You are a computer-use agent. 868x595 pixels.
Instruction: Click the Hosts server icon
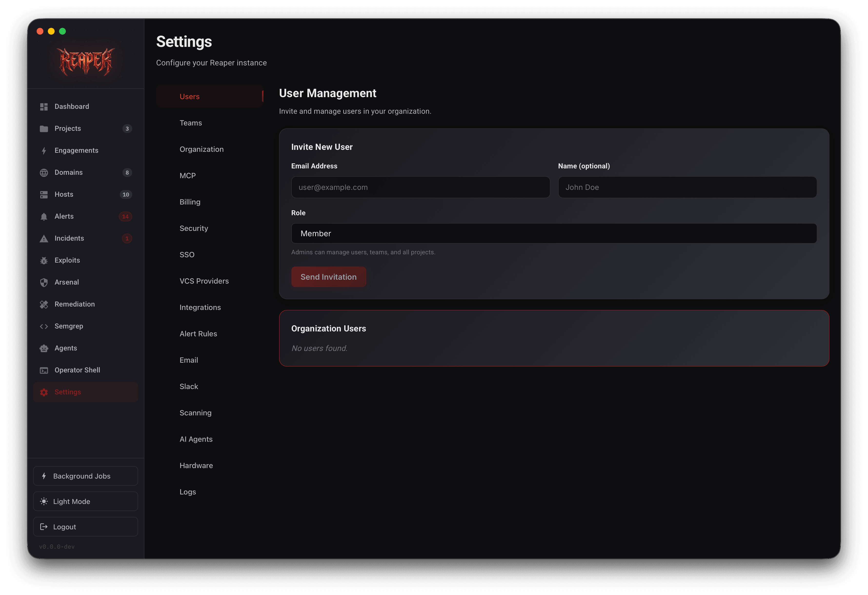44,195
